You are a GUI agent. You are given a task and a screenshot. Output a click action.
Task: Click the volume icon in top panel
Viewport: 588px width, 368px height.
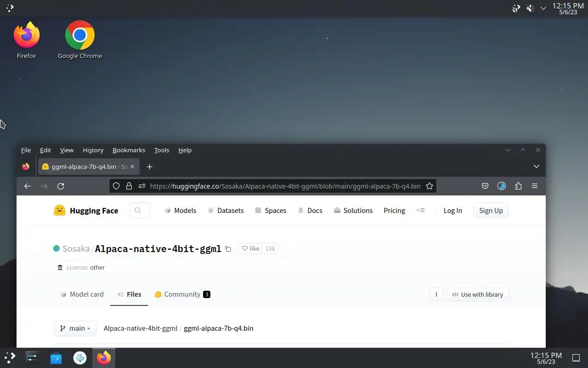tap(530, 8)
